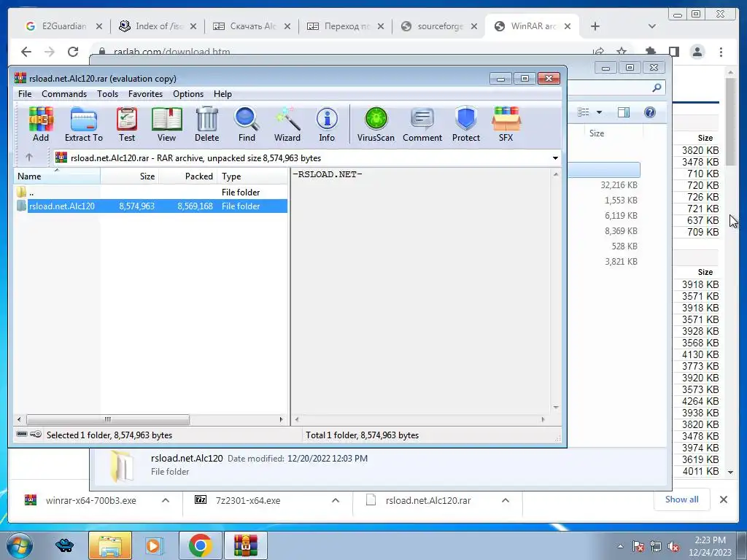Launch the Wizard tool
The width and height of the screenshot is (747, 560).
point(287,124)
